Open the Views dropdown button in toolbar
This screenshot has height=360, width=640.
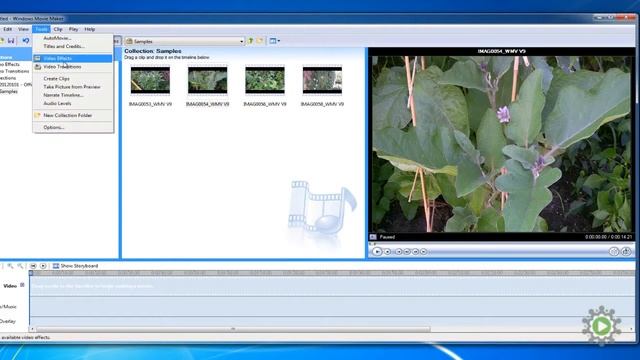tap(275, 41)
